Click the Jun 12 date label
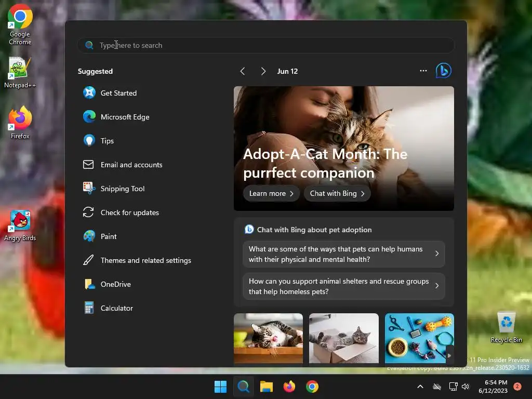Image resolution: width=532 pixels, height=399 pixels. (x=287, y=71)
